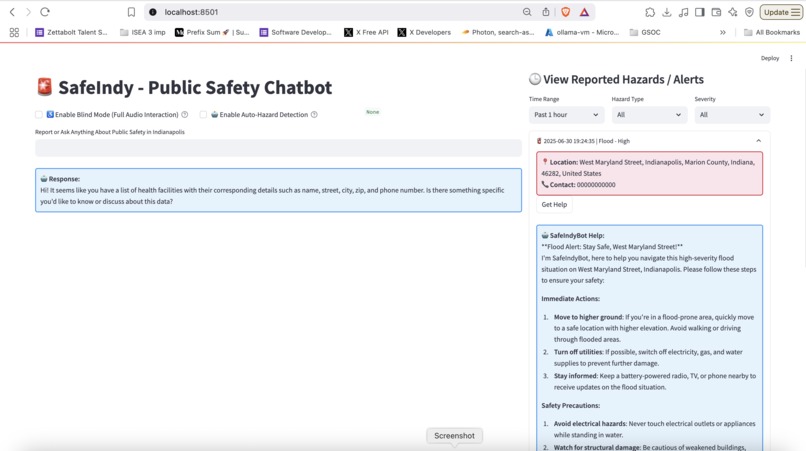Image resolution: width=806 pixels, height=451 pixels.
Task: Open X Free API bookmark
Action: click(366, 32)
